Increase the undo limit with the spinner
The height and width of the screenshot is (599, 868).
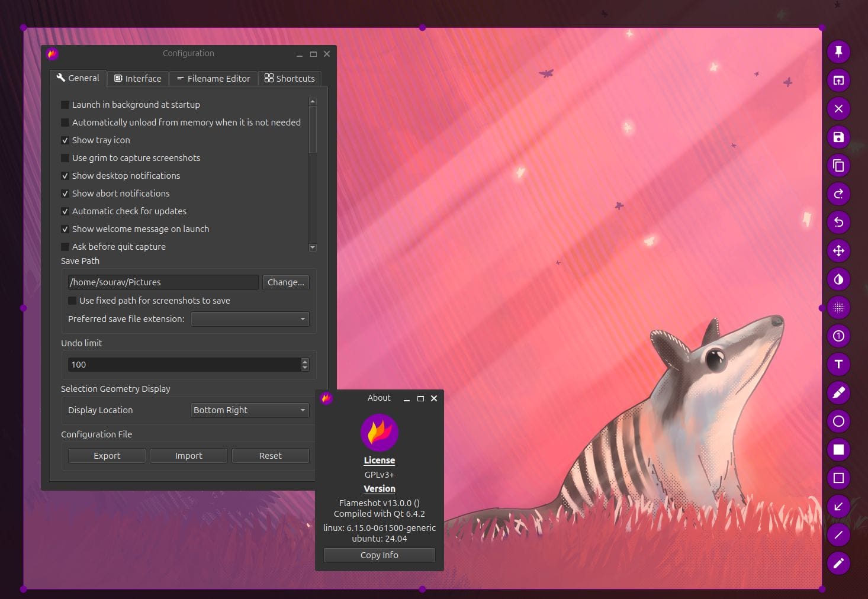pyautogui.click(x=304, y=362)
